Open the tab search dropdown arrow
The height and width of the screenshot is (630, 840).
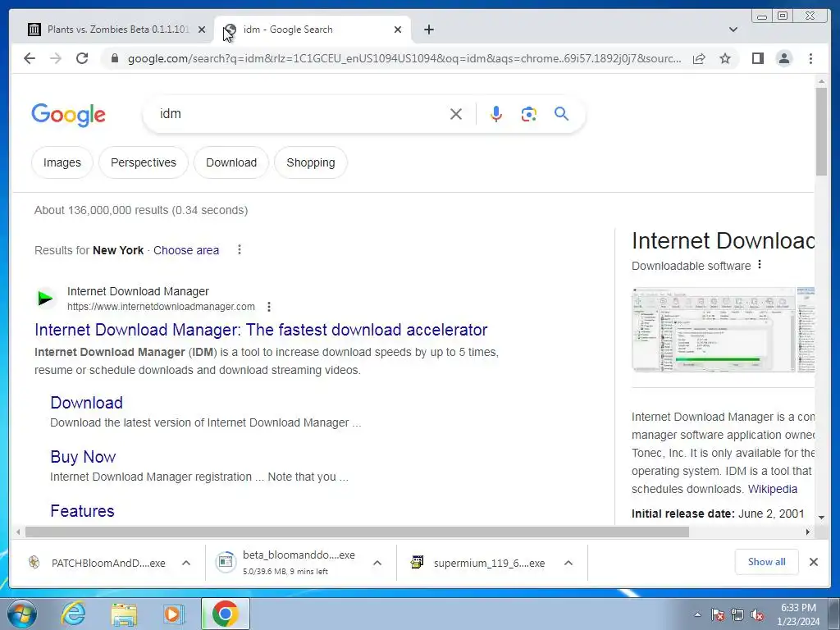tap(733, 30)
